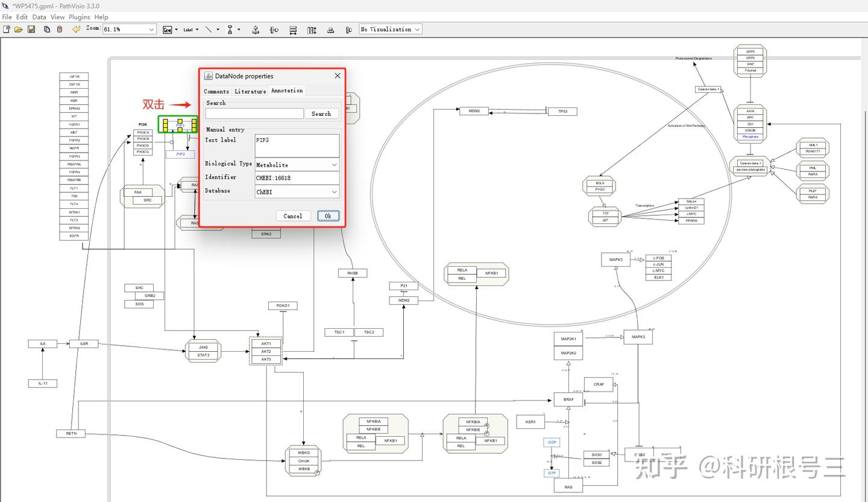Select the GeneProduct DataNode tool icon

tap(168, 30)
